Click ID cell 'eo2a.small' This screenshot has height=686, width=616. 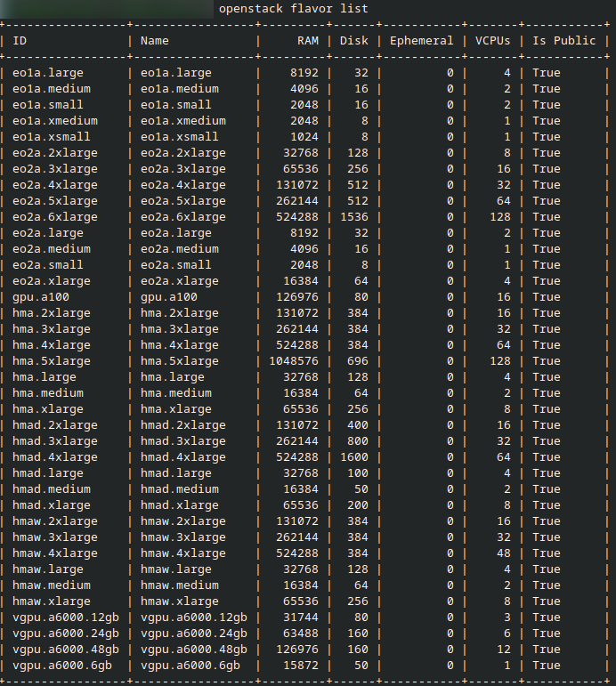48,265
